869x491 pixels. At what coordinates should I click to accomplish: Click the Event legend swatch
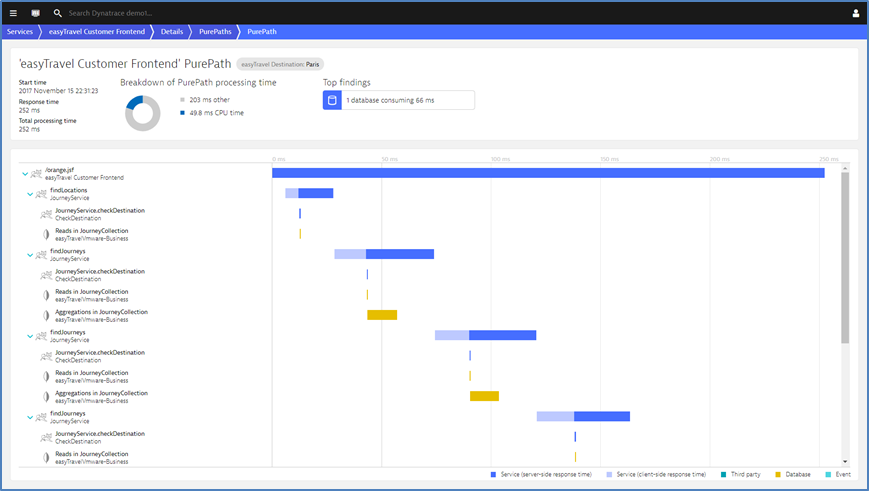click(828, 474)
